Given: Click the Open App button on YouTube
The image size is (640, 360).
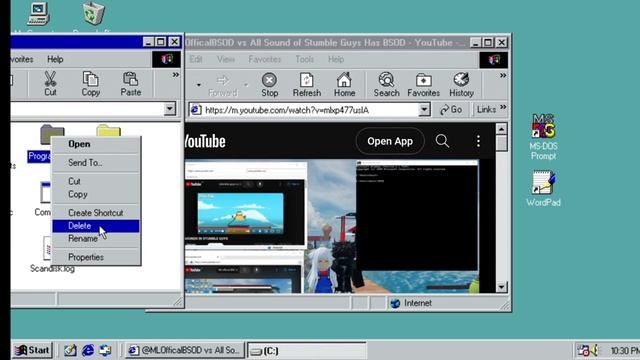Looking at the screenshot, I should (390, 141).
